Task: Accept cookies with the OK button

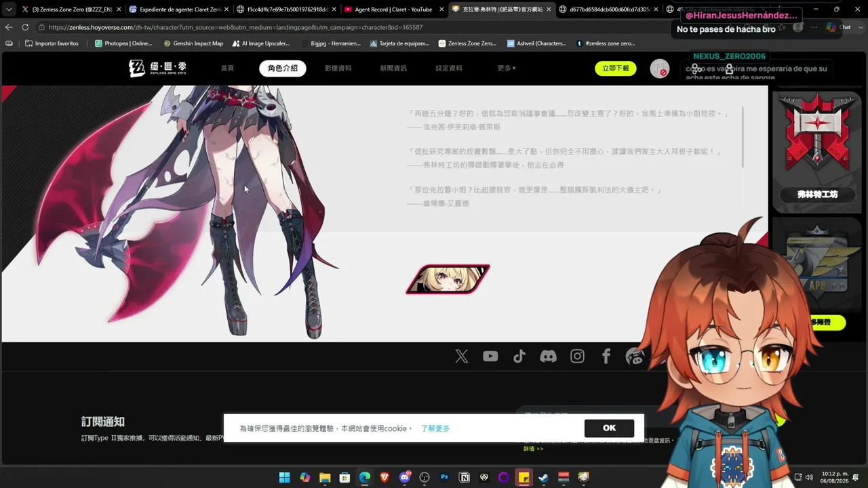Action: [609, 428]
